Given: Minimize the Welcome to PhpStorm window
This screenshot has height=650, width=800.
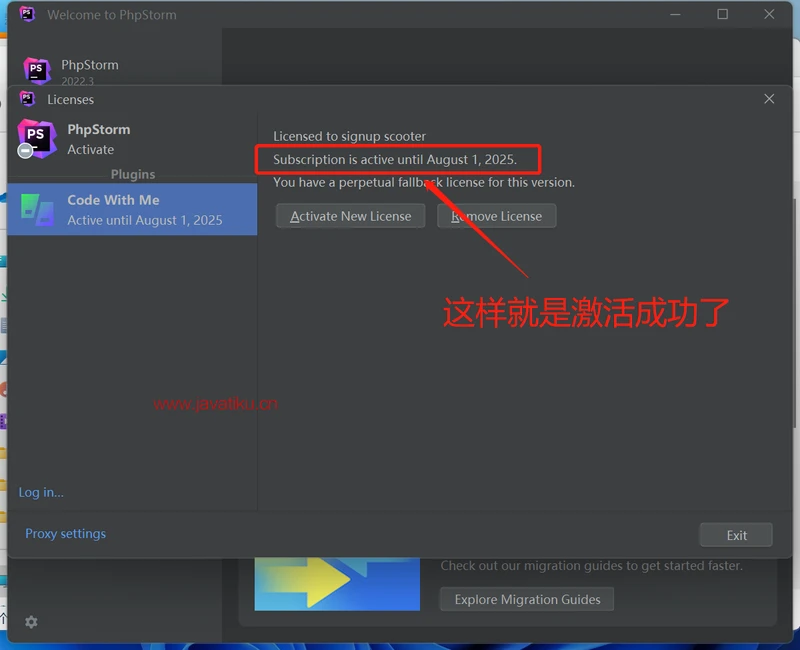Looking at the screenshot, I should click(x=676, y=14).
